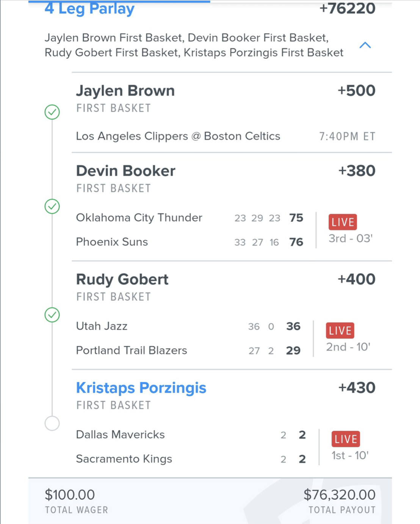Collapse the parlay legs with chevron arrow

[365, 45]
